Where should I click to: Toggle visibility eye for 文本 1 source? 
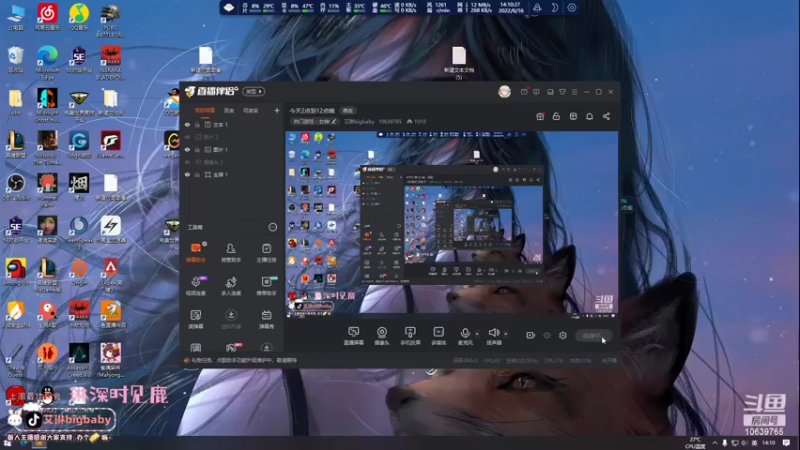tap(187, 124)
